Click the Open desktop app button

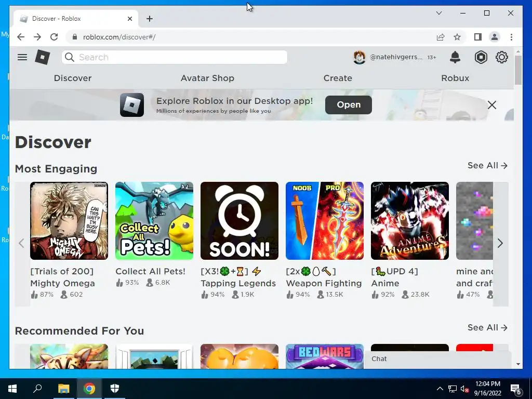click(x=349, y=105)
